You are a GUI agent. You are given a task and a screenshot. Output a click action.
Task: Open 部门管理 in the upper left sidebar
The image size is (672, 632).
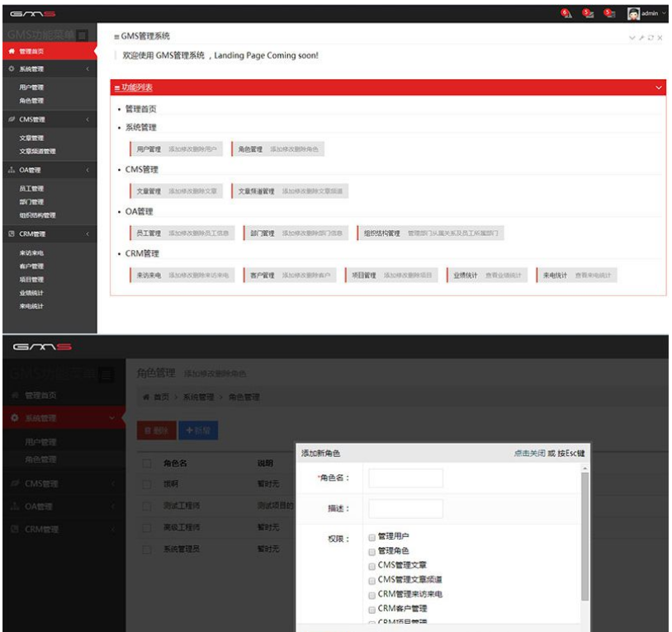click(31, 202)
